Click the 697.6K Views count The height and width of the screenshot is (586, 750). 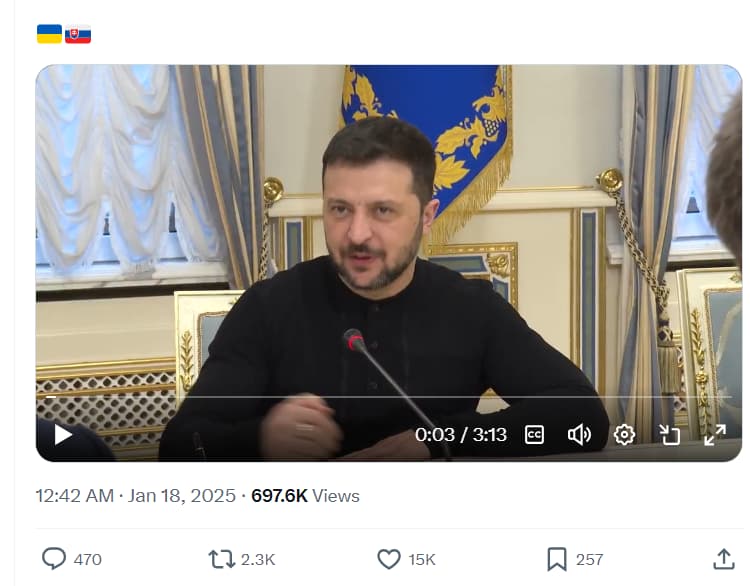coord(305,496)
